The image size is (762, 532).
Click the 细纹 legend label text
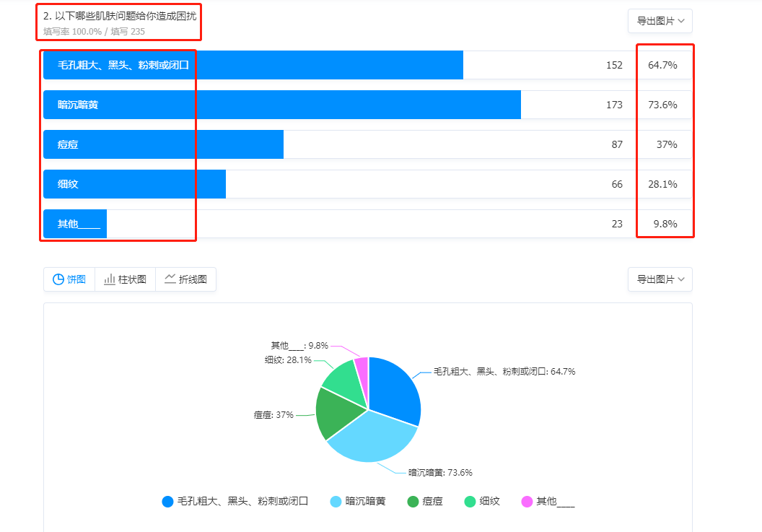click(x=489, y=501)
